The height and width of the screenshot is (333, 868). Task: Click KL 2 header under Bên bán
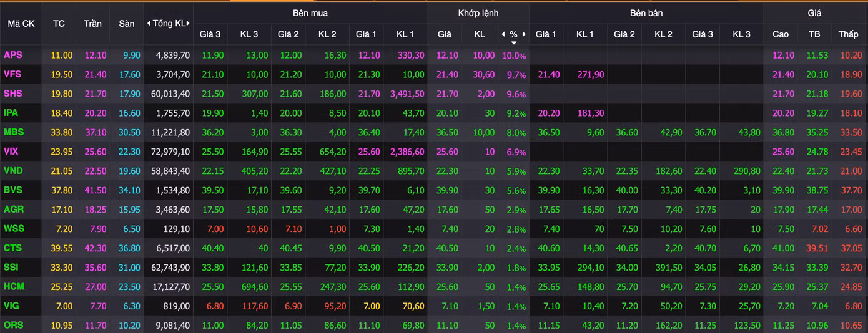[x=663, y=34]
